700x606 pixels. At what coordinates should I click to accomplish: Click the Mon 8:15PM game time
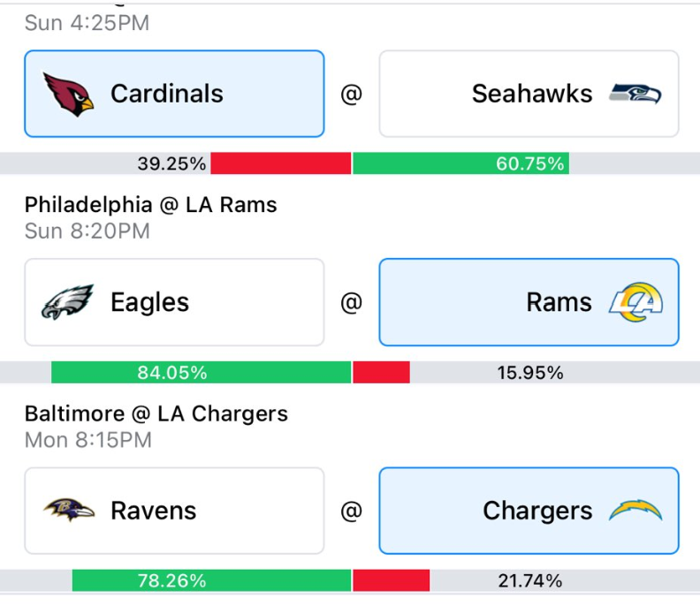tap(88, 440)
